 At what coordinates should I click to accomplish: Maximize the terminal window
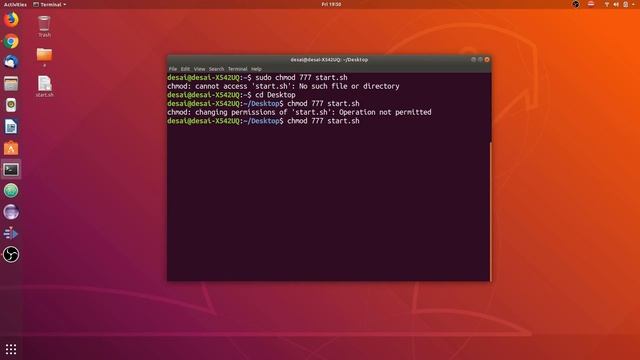coord(480,60)
